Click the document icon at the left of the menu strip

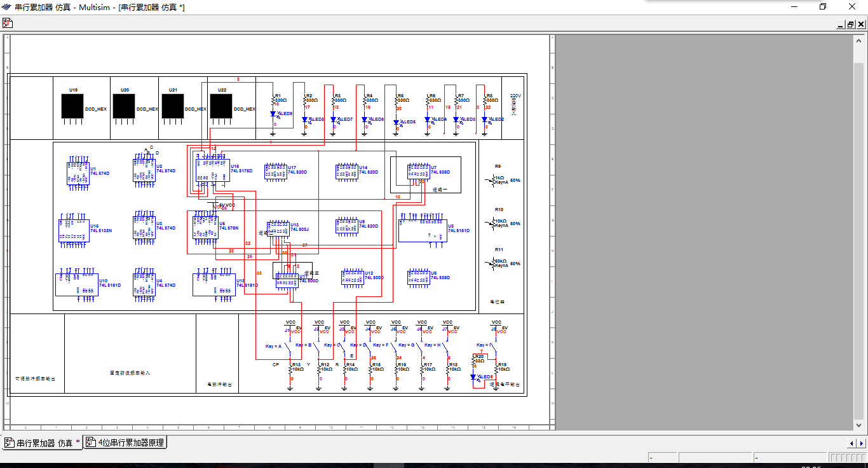pyautogui.click(x=8, y=24)
